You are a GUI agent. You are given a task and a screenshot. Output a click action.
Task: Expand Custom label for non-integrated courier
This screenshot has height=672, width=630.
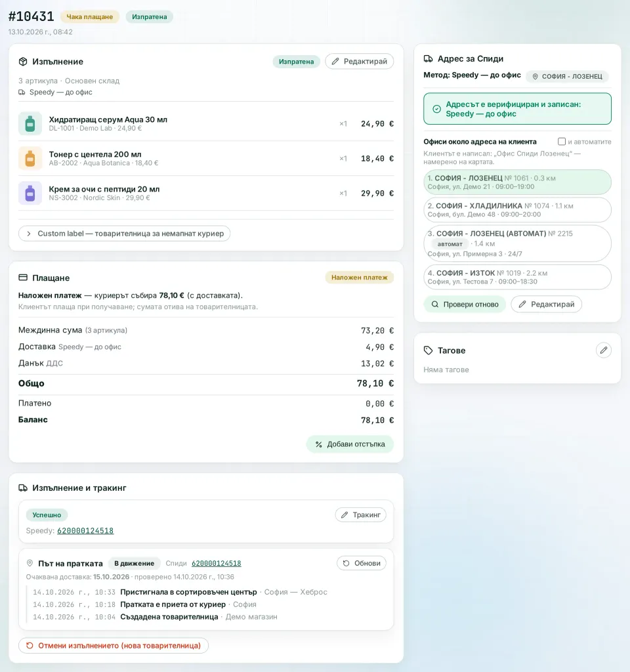pyautogui.click(x=124, y=234)
